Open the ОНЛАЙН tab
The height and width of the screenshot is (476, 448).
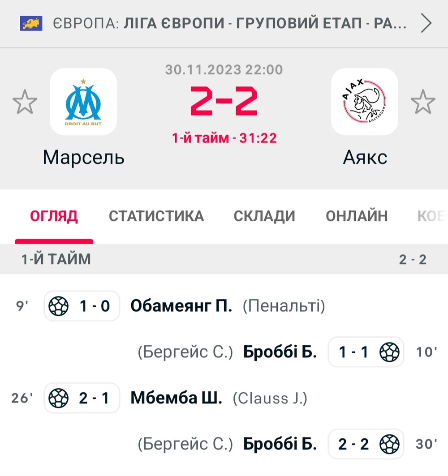[357, 216]
